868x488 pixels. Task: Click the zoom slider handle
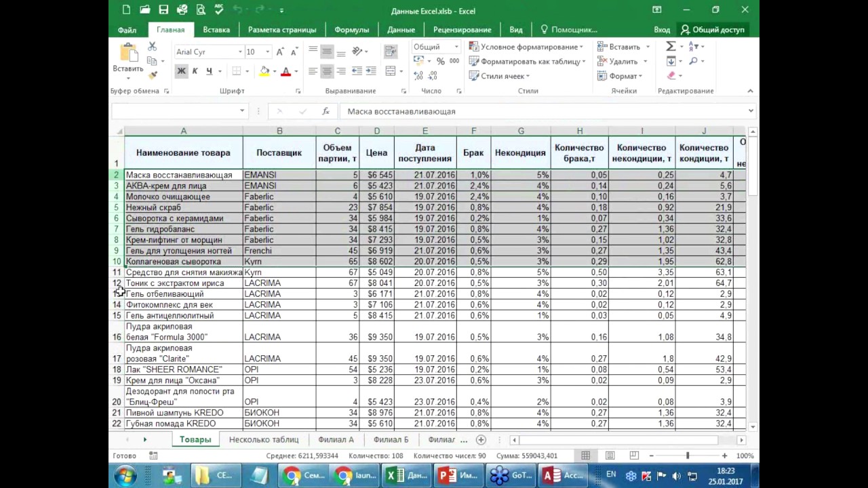click(687, 456)
